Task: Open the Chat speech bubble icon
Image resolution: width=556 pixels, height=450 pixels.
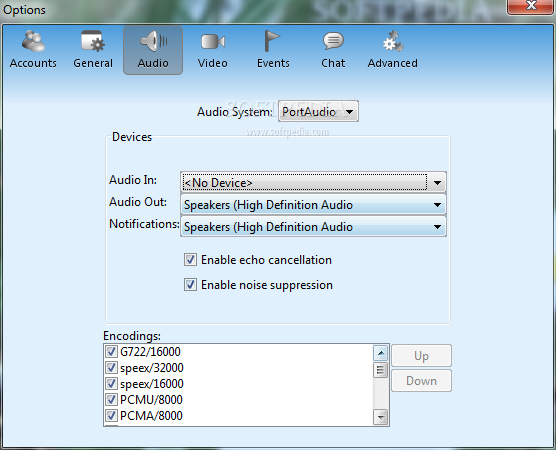Action: click(x=333, y=41)
